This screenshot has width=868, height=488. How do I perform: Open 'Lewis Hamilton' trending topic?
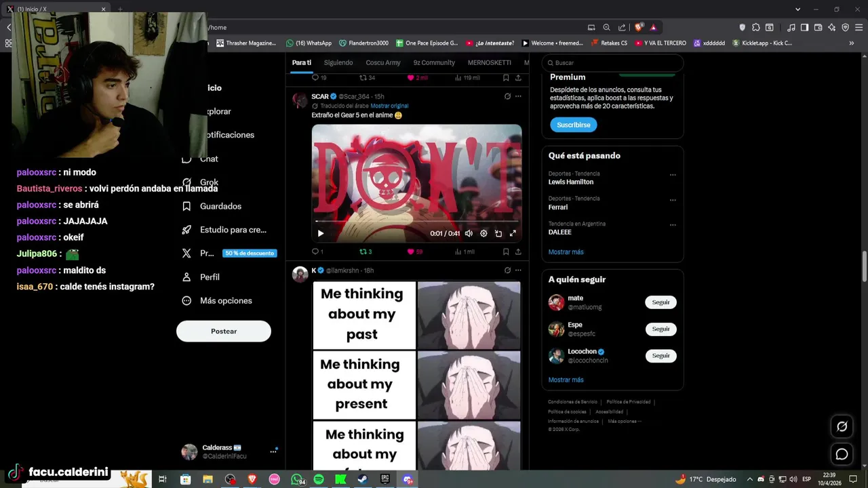coord(571,182)
